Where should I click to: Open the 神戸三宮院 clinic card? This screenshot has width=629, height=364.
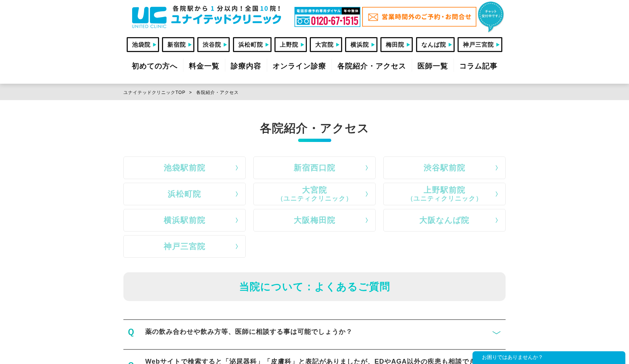click(184, 246)
